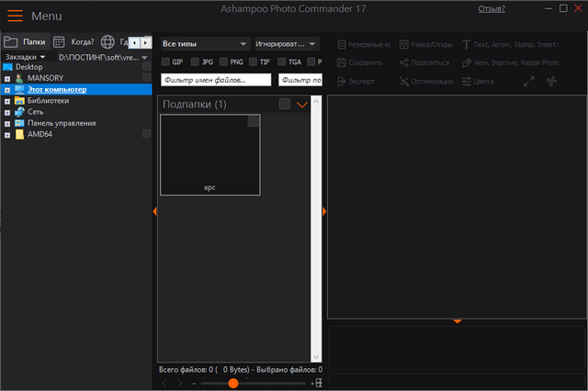Click the file name filter input field
Image resolution: width=588 pixels, height=391 pixels.
pyautogui.click(x=216, y=80)
